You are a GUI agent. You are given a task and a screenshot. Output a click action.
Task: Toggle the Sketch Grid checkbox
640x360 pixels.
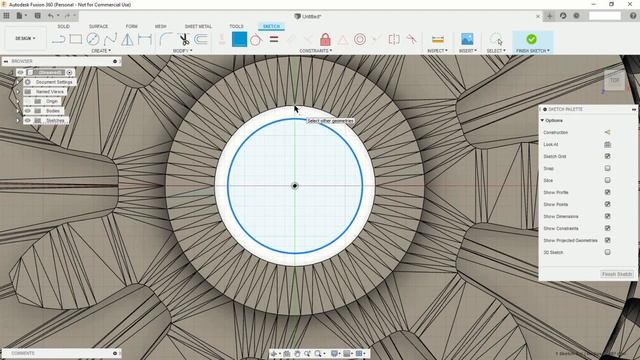point(607,156)
